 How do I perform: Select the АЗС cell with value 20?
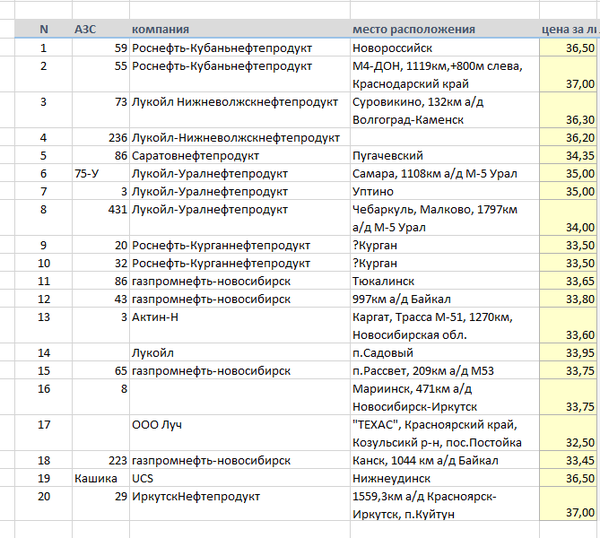101,245
